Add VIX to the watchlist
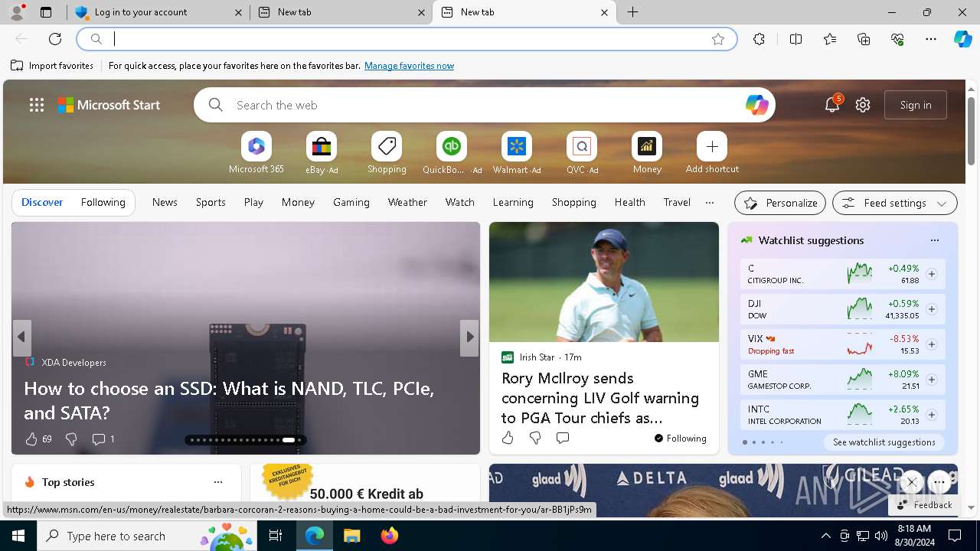The width and height of the screenshot is (980, 551). 932,344
